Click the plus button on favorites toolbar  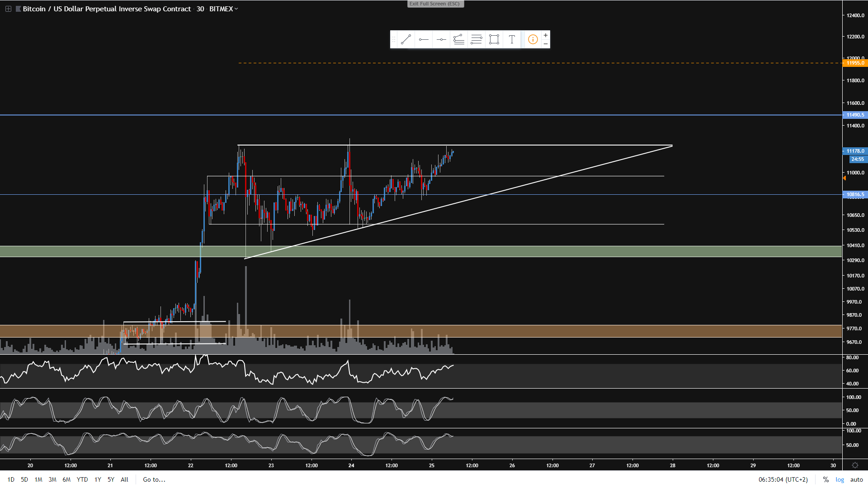pyautogui.click(x=546, y=35)
